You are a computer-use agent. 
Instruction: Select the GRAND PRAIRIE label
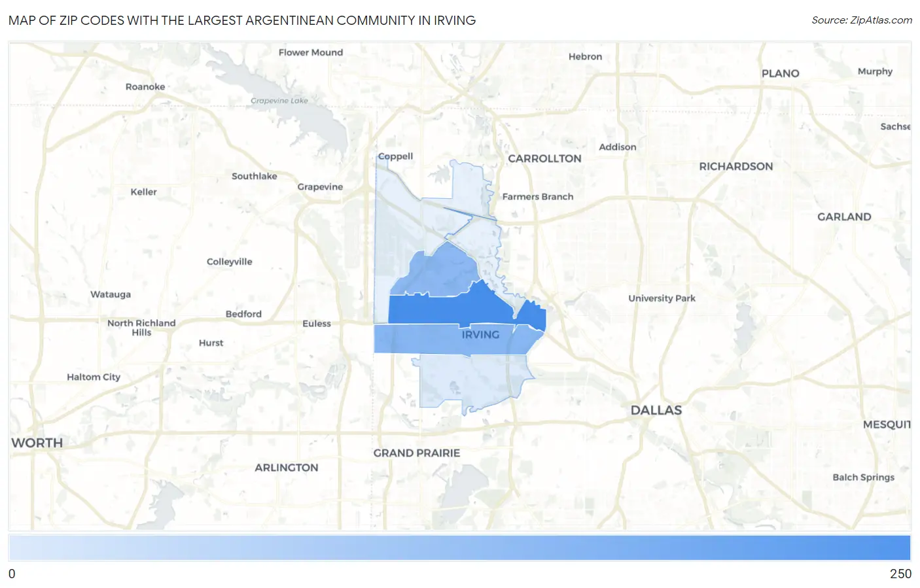(x=417, y=453)
